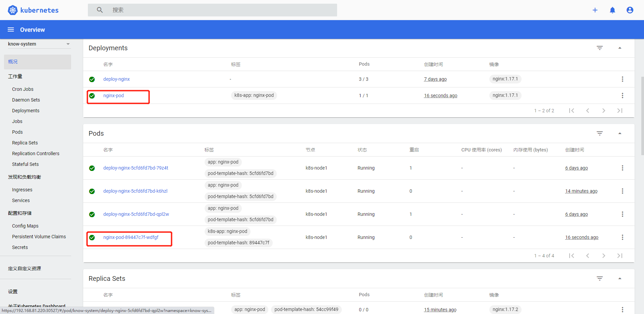644x314 pixels.
Task: Open the kebab menu for deploy-nginx deployment
Action: click(x=623, y=79)
